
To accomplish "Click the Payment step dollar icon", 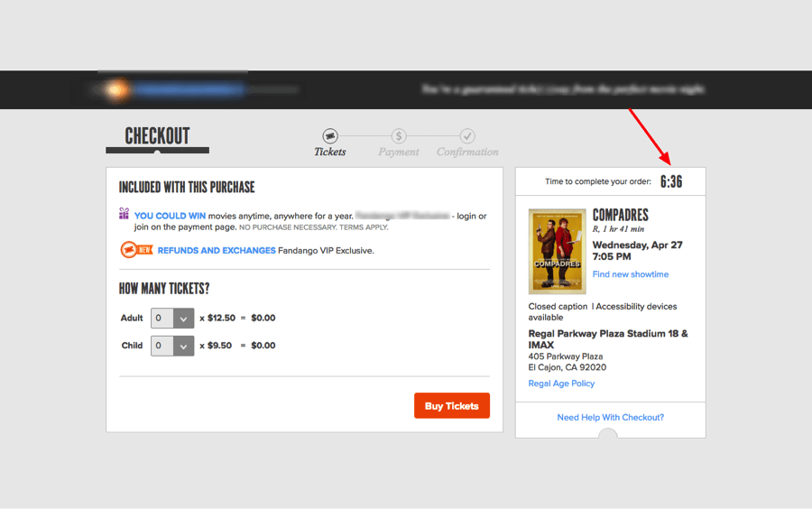I will pos(398,136).
